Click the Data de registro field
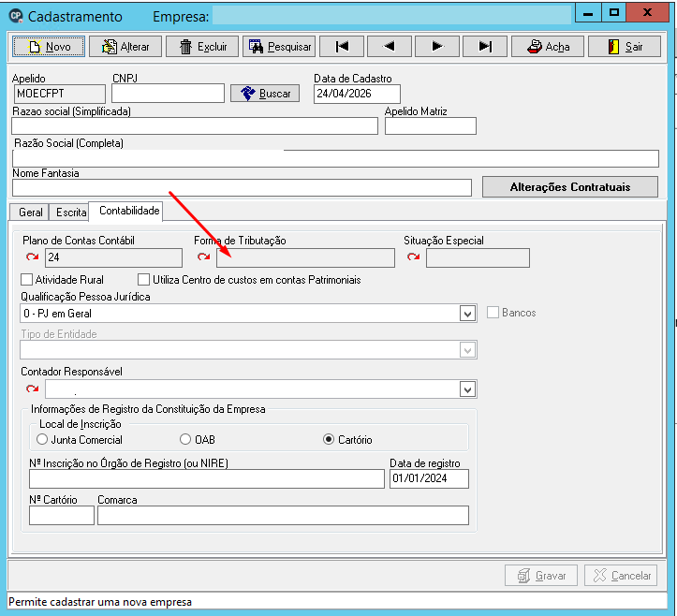This screenshot has width=677, height=616. pos(429,478)
